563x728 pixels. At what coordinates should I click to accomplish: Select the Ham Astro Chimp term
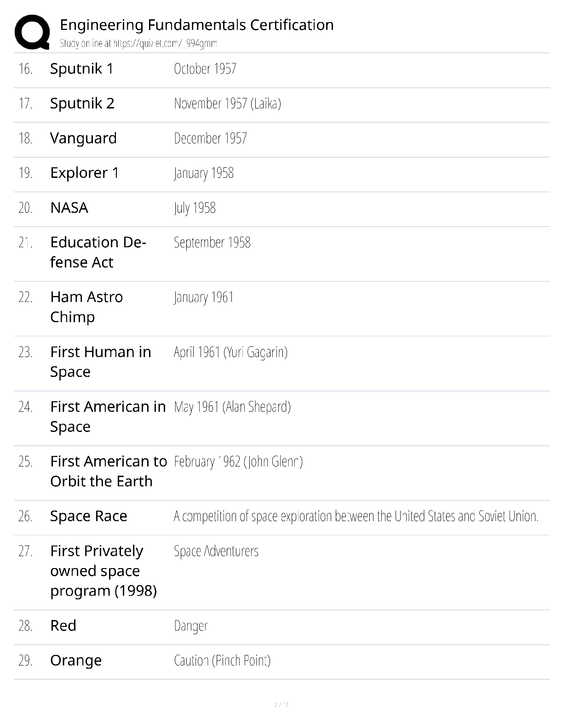[x=86, y=307]
